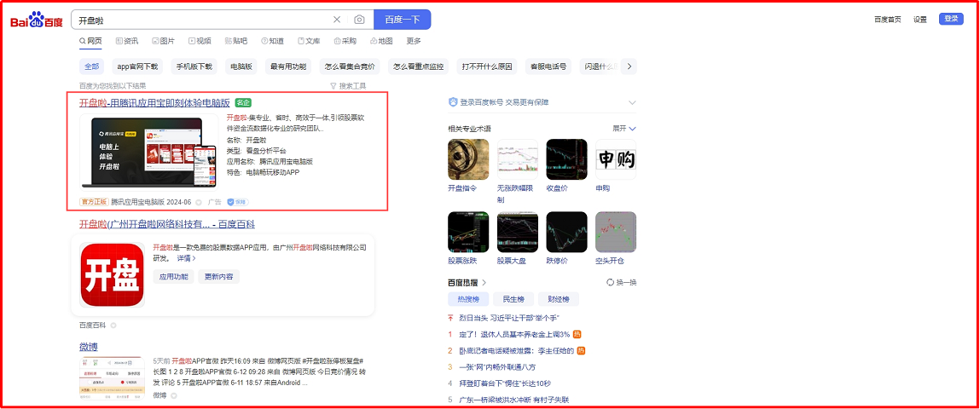Refresh hot list with 换一换
This screenshot has height=409, width=980.
tap(621, 282)
